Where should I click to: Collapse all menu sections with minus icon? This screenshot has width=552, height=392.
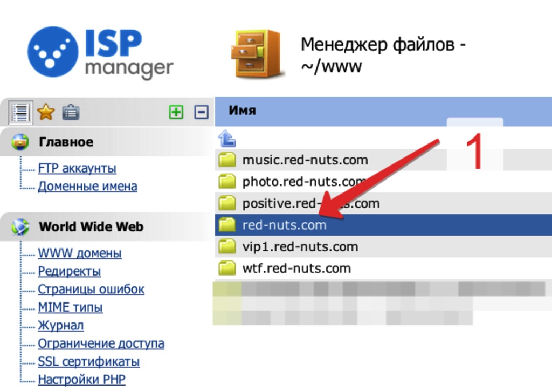coord(201,112)
